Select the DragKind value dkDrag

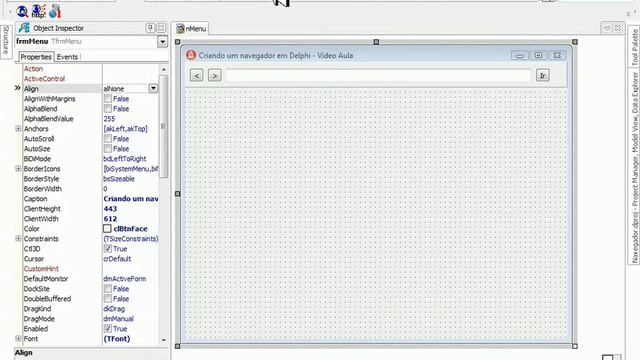click(114, 309)
